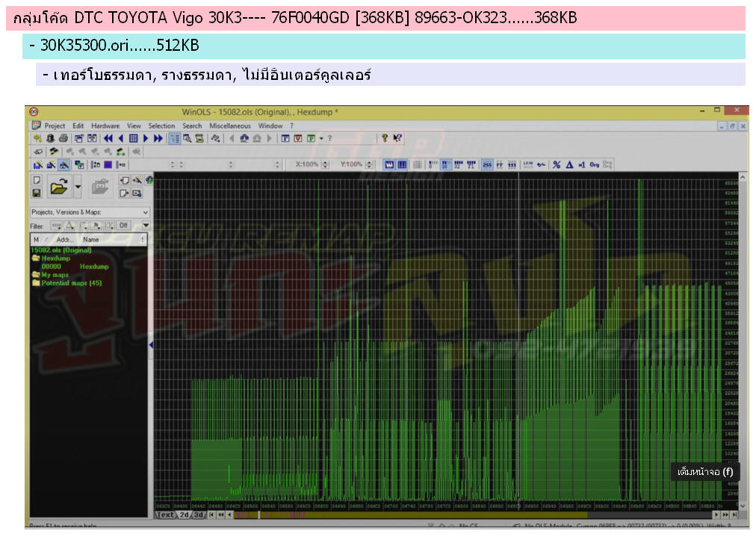Open the Selection menu

coord(161,125)
